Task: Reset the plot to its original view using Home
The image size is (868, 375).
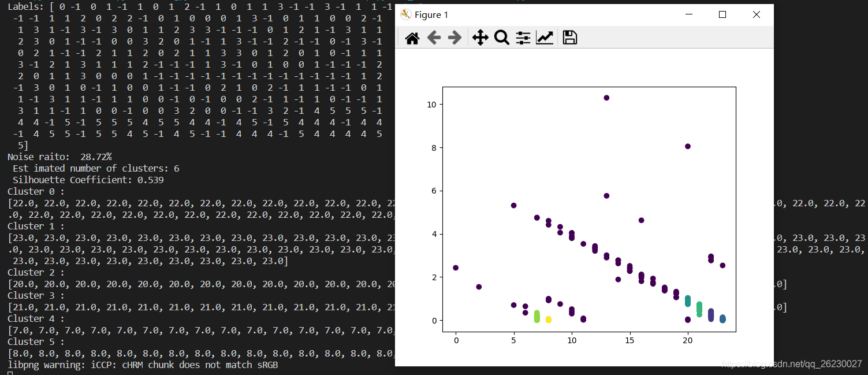Action: [412, 38]
